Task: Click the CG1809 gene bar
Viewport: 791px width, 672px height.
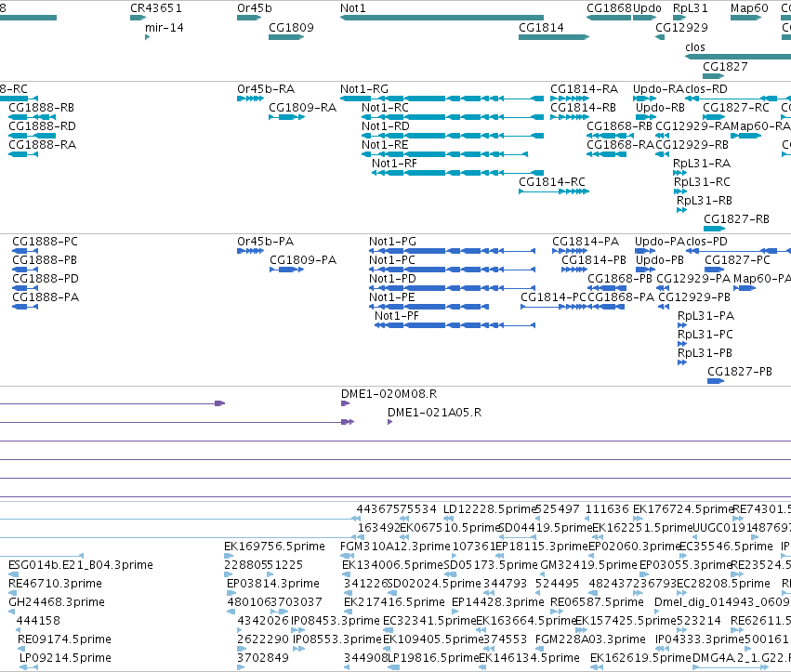Action: [x=286, y=37]
